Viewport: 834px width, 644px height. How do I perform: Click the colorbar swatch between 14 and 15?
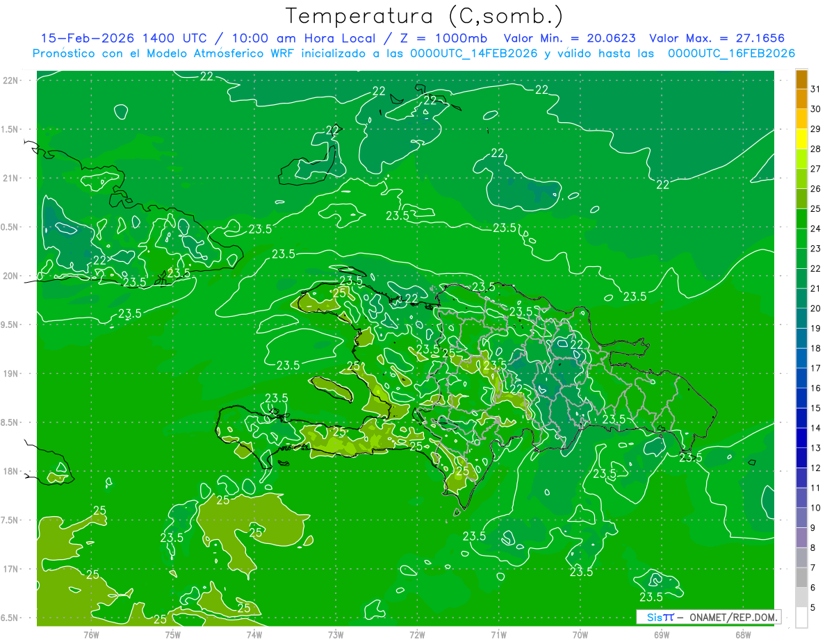(x=801, y=418)
